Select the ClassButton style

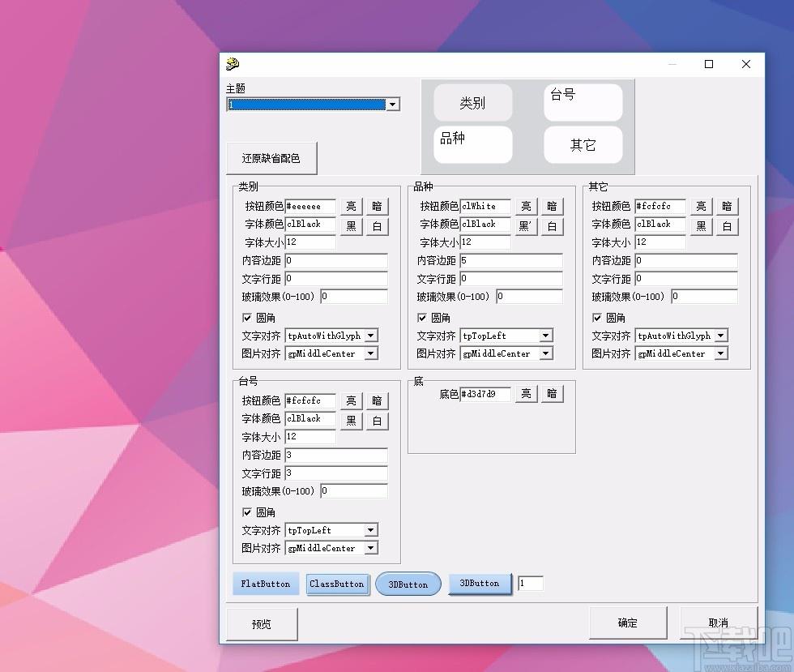pyautogui.click(x=337, y=584)
